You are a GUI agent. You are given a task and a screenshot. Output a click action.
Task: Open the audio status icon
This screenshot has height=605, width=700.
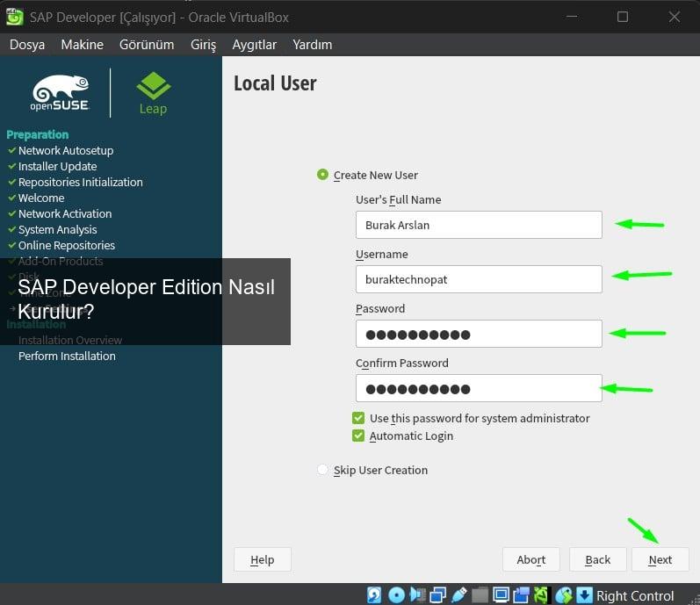(x=417, y=595)
